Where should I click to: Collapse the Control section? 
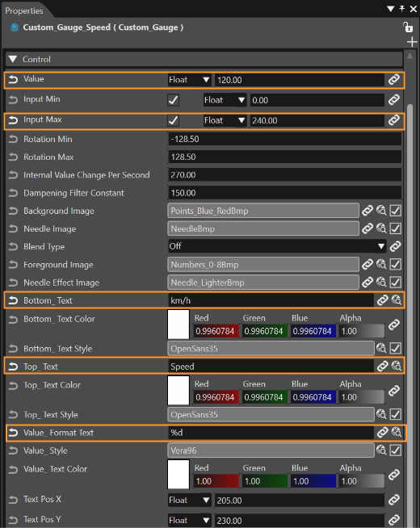pos(13,59)
